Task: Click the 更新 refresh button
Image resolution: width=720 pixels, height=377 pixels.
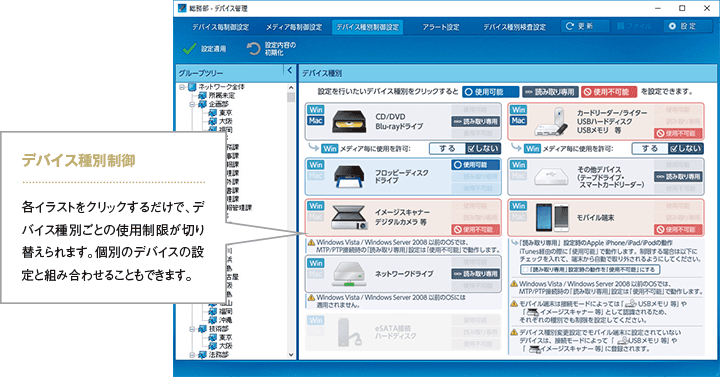Action: [585, 26]
